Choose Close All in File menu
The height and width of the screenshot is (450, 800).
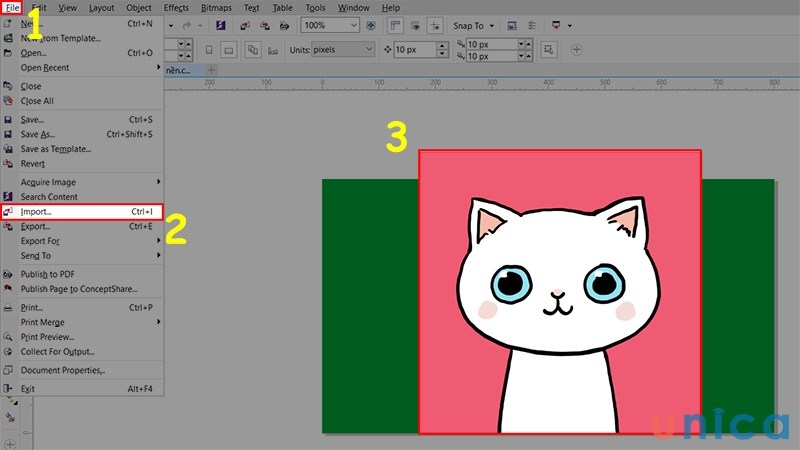coord(82,101)
